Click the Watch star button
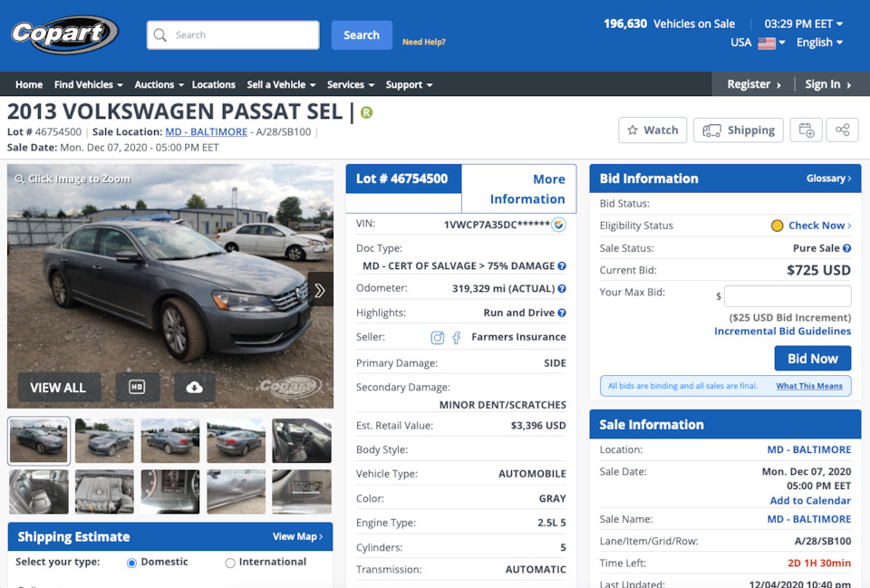The height and width of the screenshot is (588, 870). coord(652,130)
